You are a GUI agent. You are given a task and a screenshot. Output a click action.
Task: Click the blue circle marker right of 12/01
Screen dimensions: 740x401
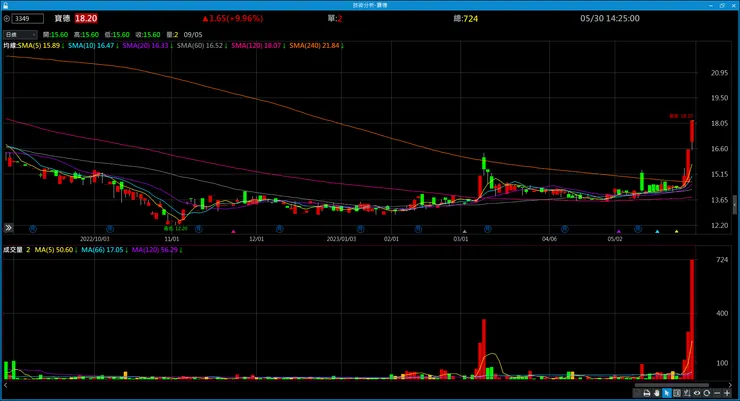pyautogui.click(x=279, y=229)
